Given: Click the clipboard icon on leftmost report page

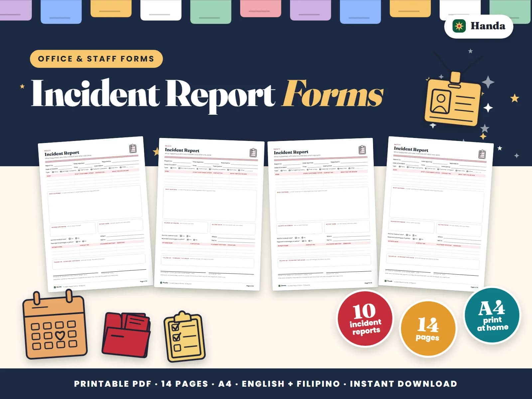Looking at the screenshot, I should coord(133,148).
